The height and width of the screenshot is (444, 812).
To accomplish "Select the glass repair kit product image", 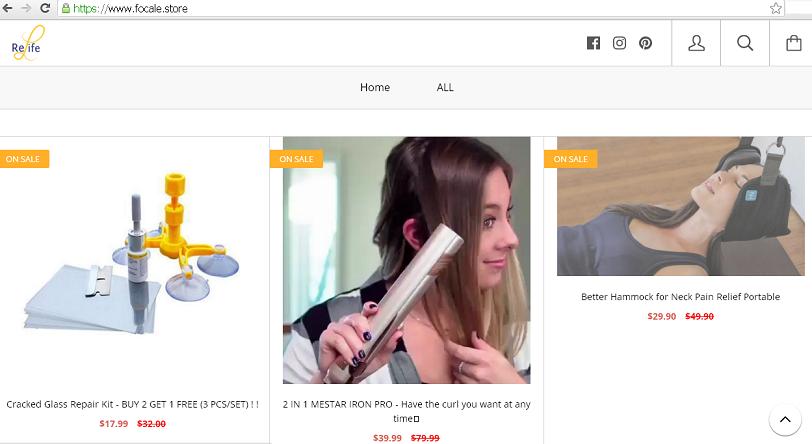I will (132, 260).
